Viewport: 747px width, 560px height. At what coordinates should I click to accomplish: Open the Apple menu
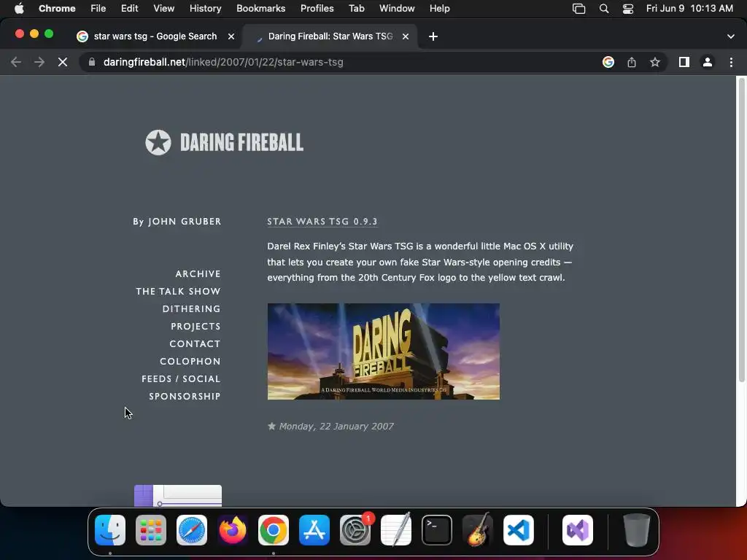(19, 9)
